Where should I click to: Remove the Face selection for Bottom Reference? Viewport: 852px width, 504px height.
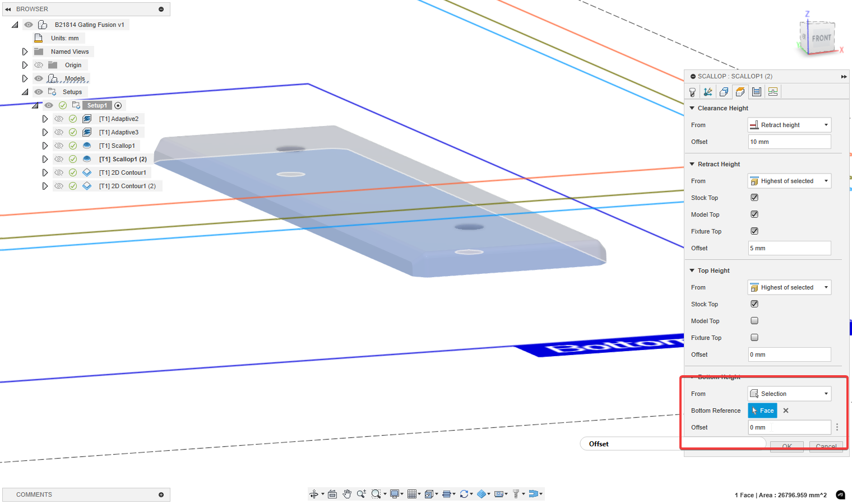(x=785, y=410)
